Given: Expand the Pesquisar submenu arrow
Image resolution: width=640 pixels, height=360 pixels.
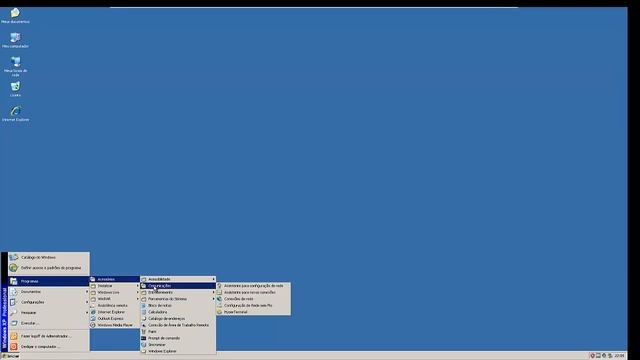Looking at the screenshot, I should [87, 313].
